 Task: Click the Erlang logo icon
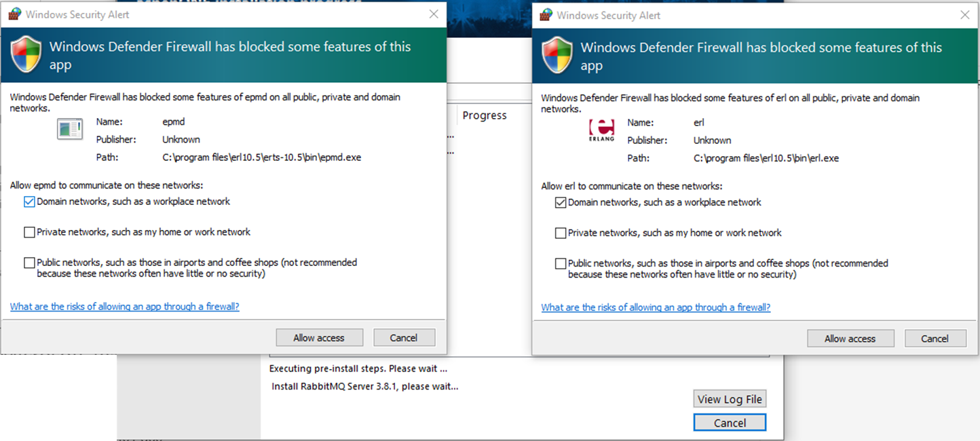pyautogui.click(x=601, y=129)
